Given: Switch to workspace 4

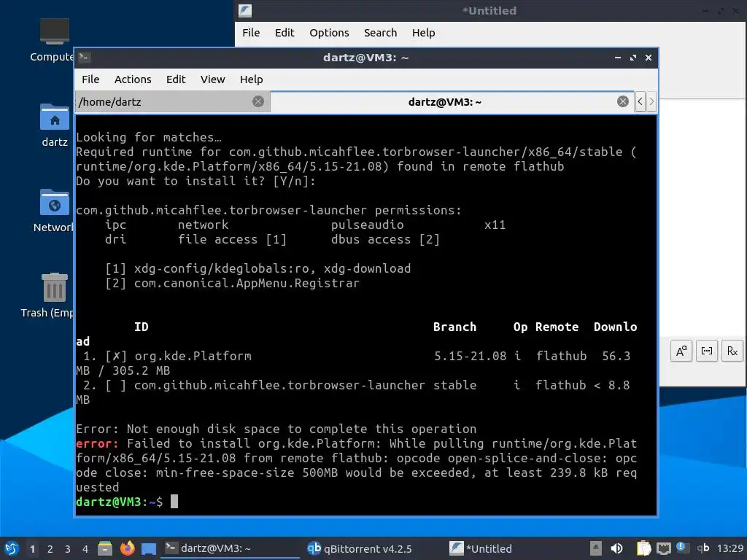Looking at the screenshot, I should click(85, 549).
